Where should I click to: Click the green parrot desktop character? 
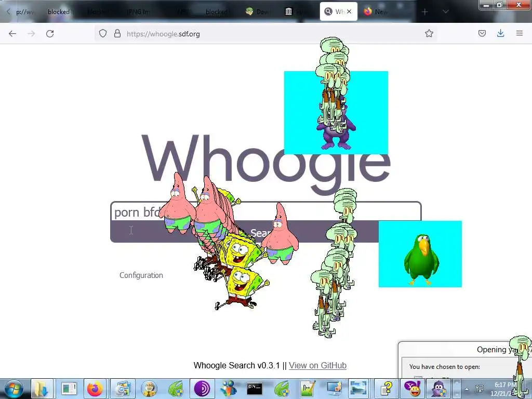click(421, 260)
